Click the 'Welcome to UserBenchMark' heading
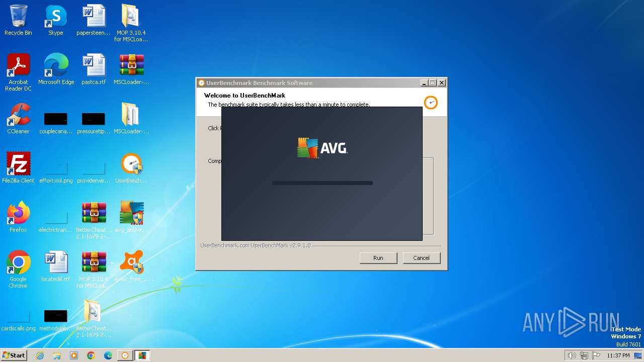The height and width of the screenshot is (362, 644). click(x=245, y=96)
